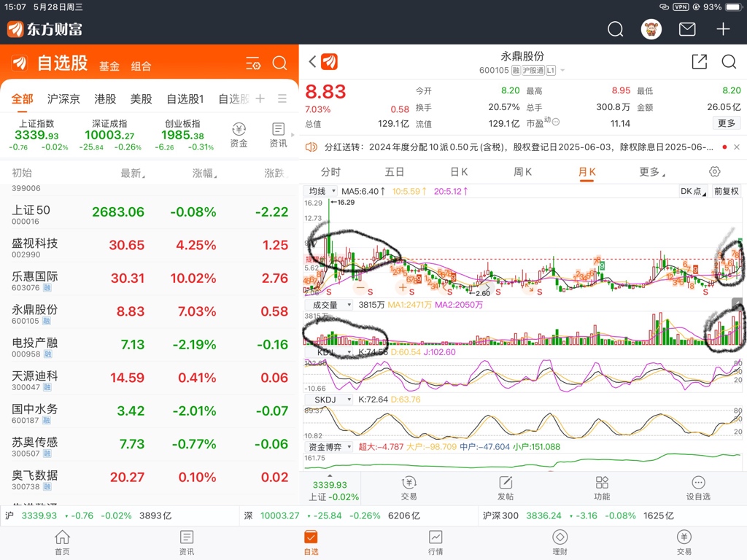Open the 基金 tab in orange header
The height and width of the screenshot is (560, 747).
(x=109, y=66)
